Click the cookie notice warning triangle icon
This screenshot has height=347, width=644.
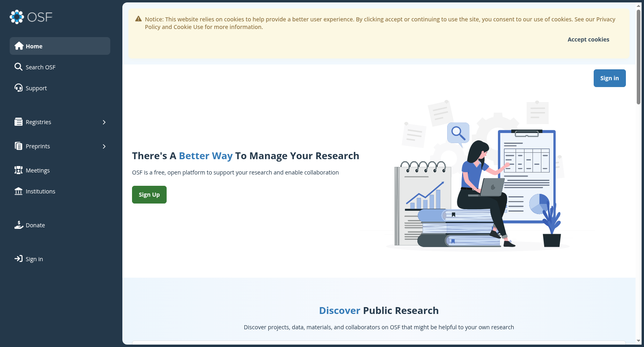tap(138, 19)
